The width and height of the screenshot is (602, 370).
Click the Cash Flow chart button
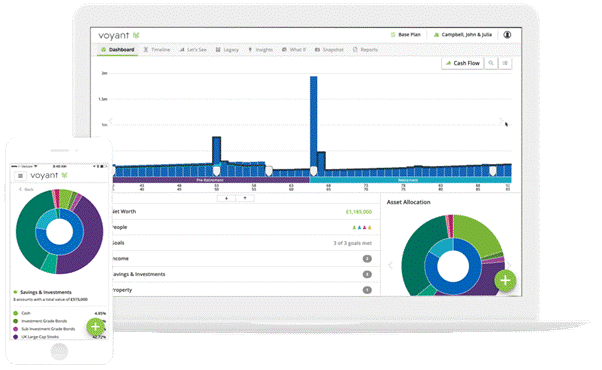463,63
